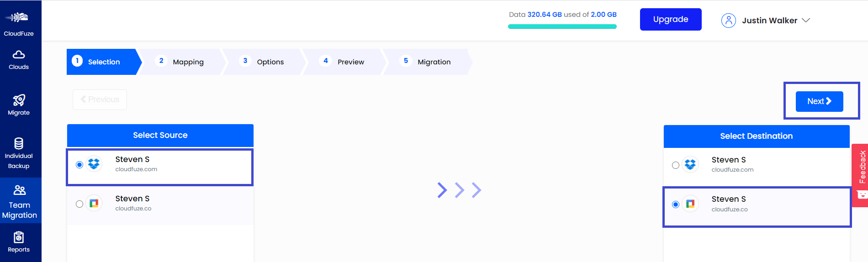Click source Google Workspace icon for cloudfuze.co

tap(94, 203)
